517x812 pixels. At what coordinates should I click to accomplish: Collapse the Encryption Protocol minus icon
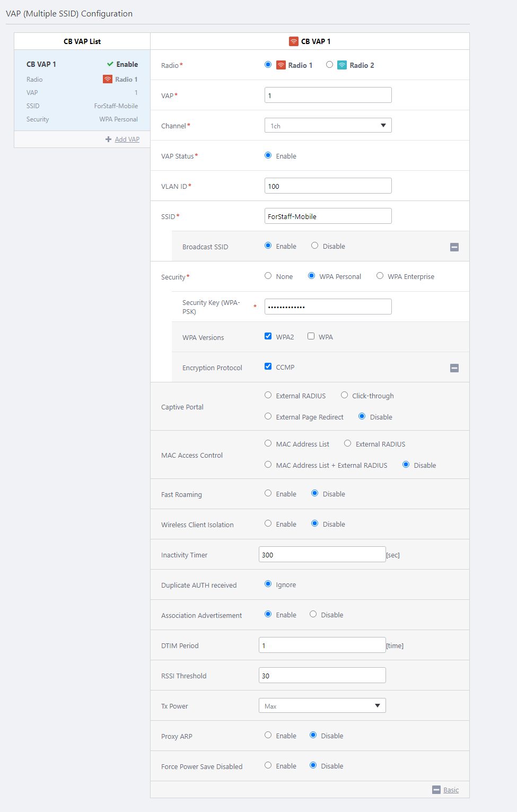[x=454, y=368]
